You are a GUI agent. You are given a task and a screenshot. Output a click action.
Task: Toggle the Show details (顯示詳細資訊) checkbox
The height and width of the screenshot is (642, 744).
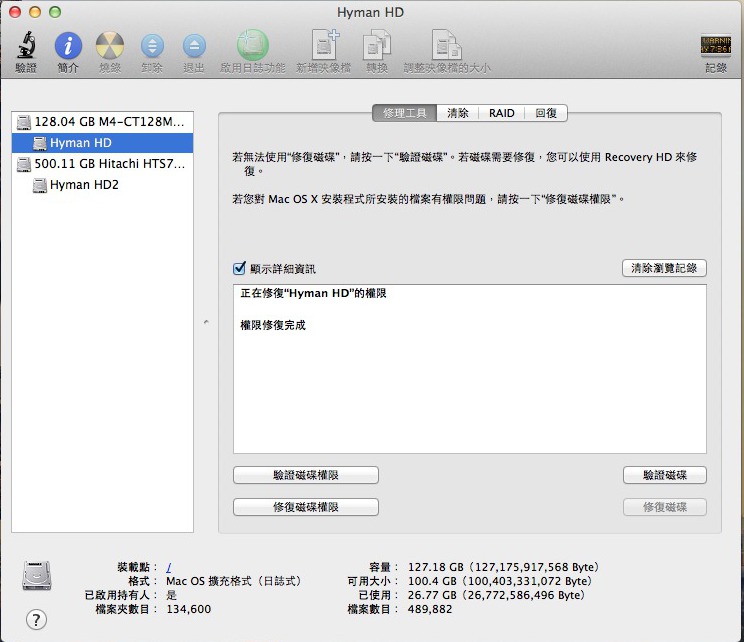[240, 268]
